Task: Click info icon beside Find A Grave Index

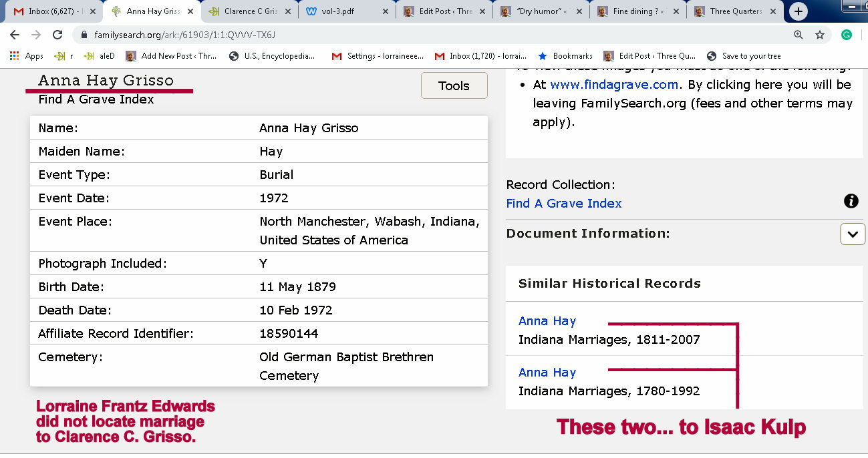Action: tap(851, 201)
